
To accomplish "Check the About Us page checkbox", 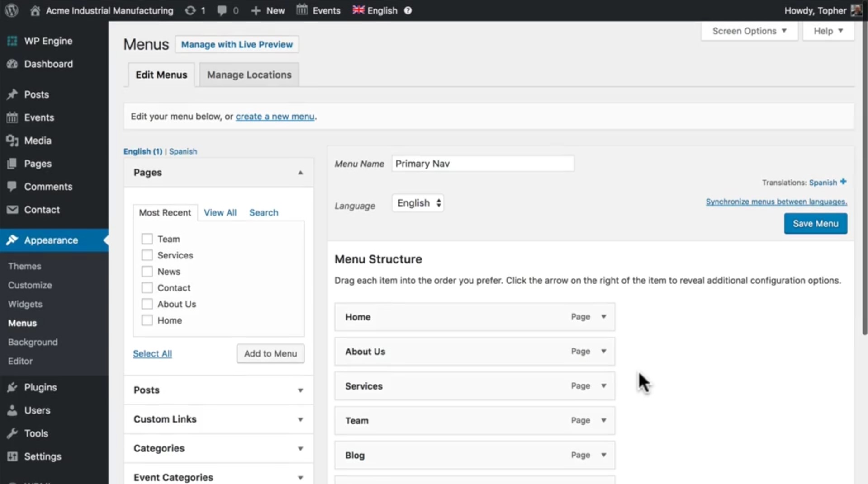I will [147, 304].
